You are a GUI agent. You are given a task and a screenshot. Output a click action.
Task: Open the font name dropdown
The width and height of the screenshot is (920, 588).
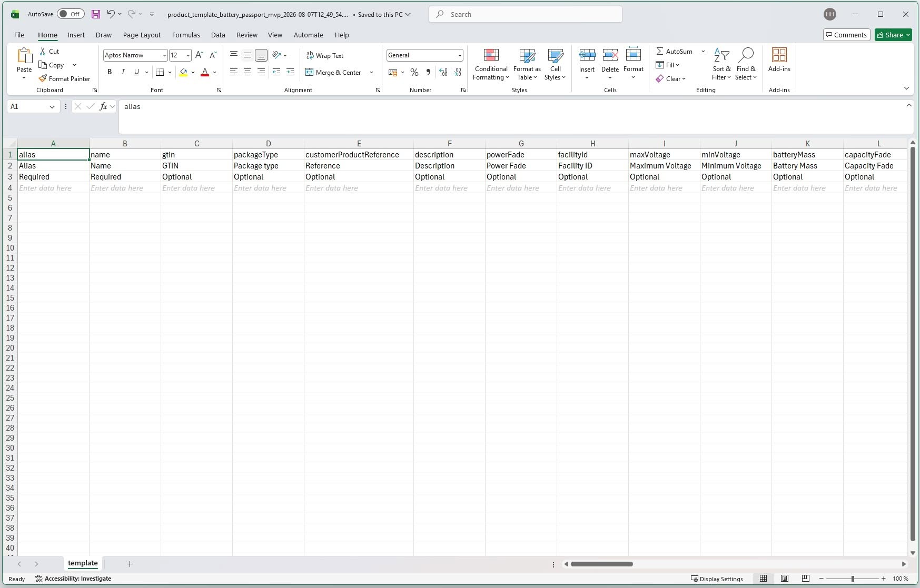164,55
